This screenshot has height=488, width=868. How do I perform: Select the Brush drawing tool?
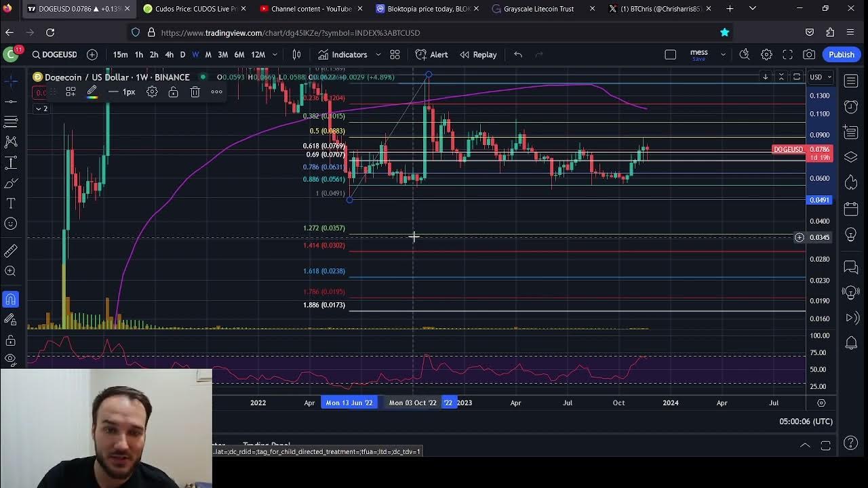(11, 183)
